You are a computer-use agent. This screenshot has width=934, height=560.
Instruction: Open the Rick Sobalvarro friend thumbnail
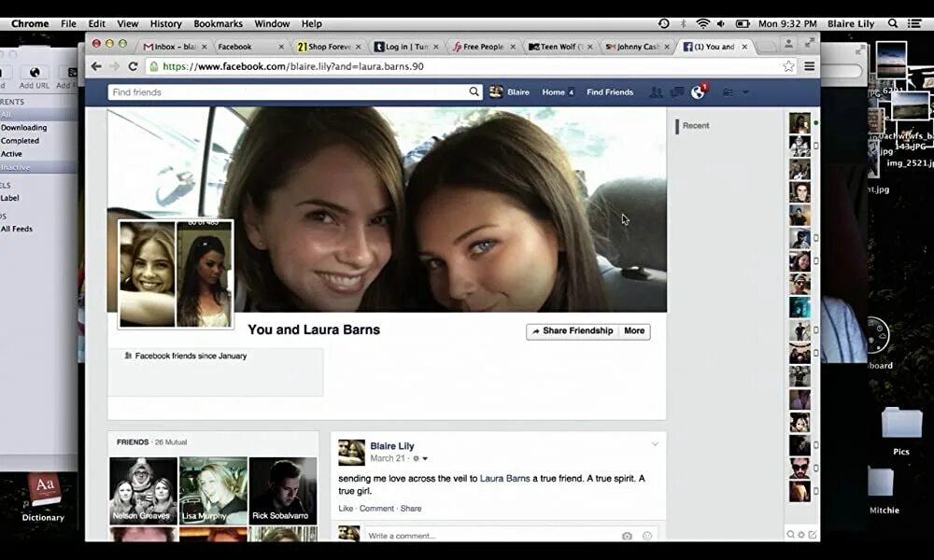pyautogui.click(x=283, y=490)
